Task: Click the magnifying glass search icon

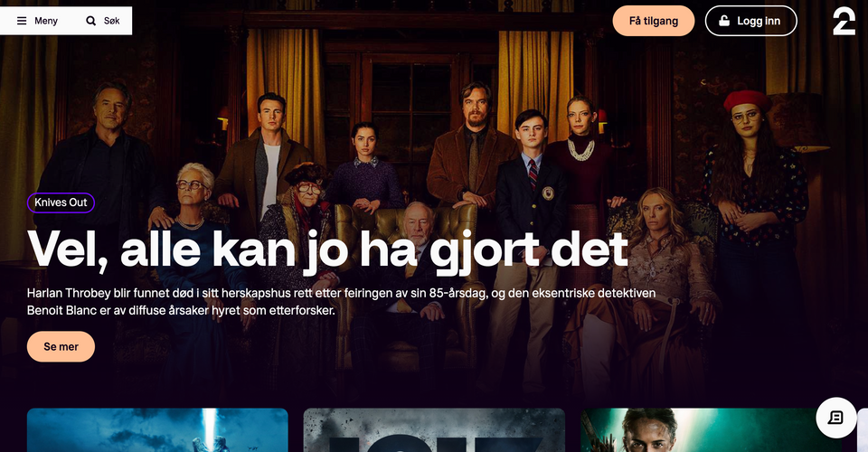Action: [x=90, y=21]
